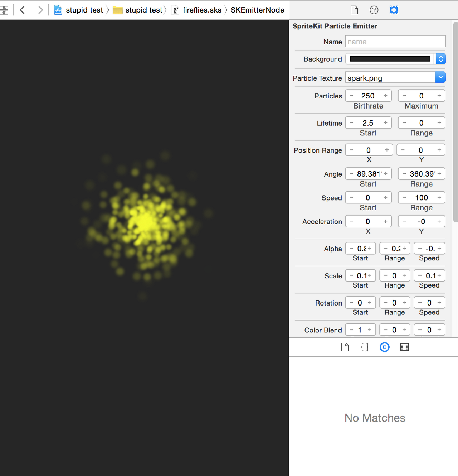Decrease the Alpha Range value
Viewport: 458px width, 476px height.
click(x=386, y=248)
